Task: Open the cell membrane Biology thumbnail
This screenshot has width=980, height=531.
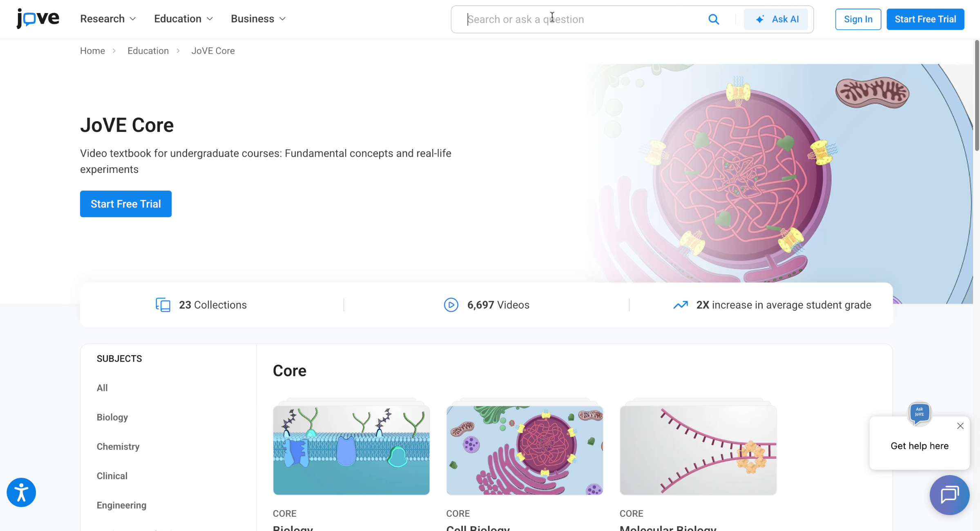Action: (x=351, y=450)
